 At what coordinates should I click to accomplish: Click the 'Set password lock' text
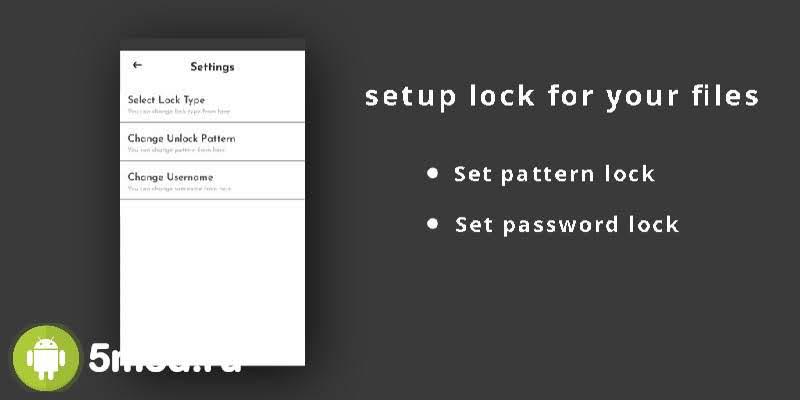point(567,224)
